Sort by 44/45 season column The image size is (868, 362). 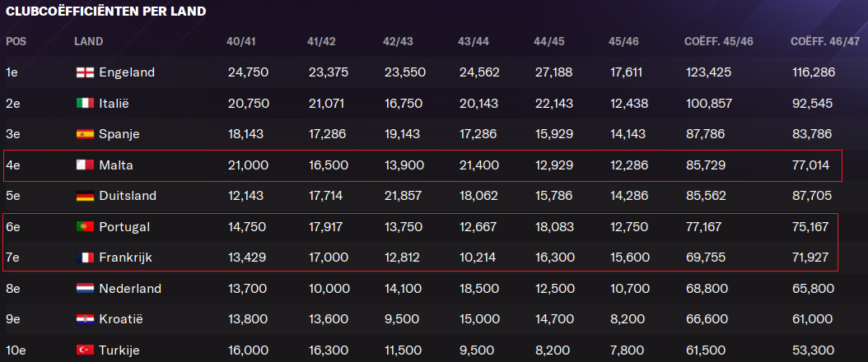click(x=548, y=41)
